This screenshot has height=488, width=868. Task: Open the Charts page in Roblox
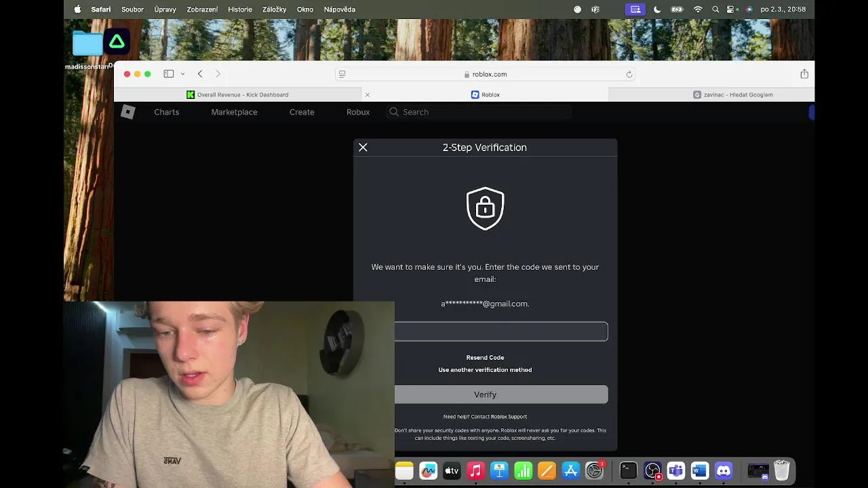[166, 112]
